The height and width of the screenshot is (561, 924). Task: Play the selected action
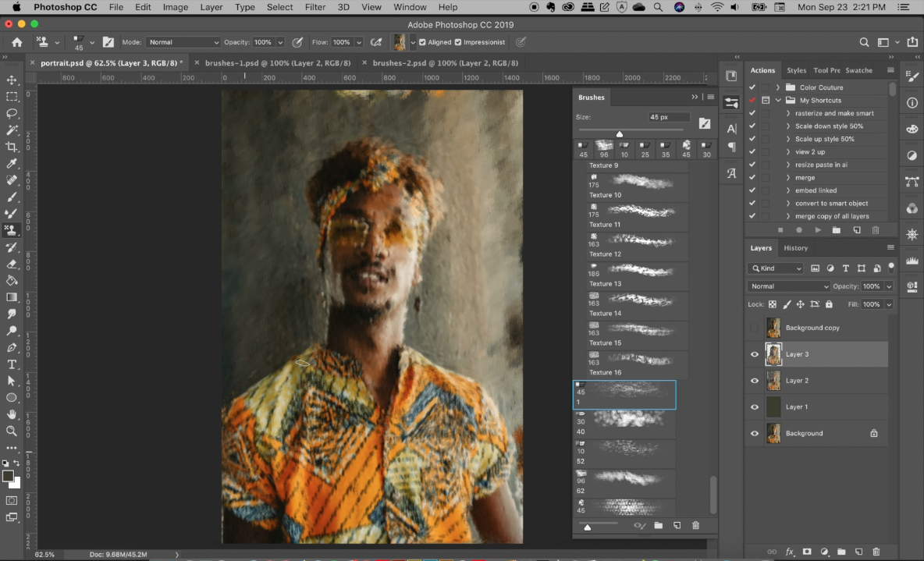click(818, 230)
